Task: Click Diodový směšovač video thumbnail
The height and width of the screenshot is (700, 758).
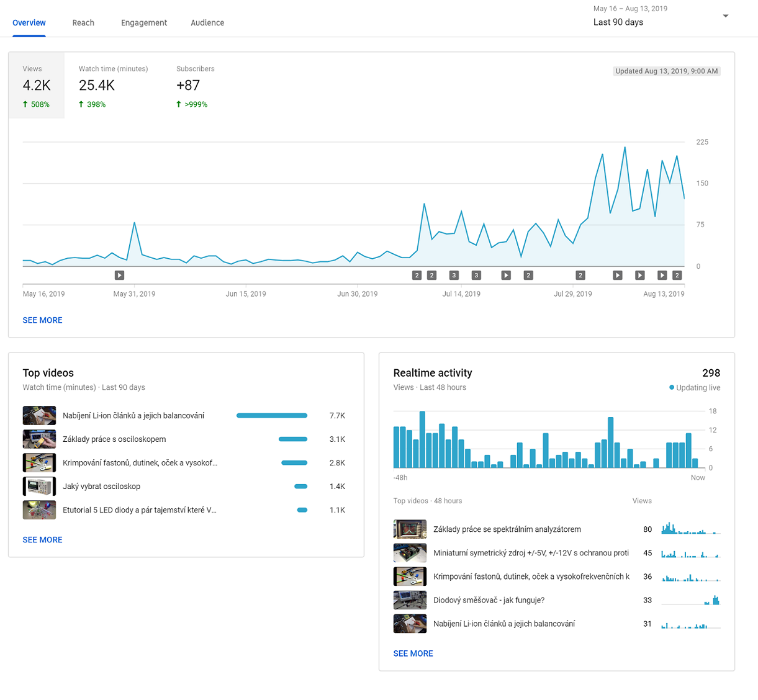Action: [x=410, y=600]
